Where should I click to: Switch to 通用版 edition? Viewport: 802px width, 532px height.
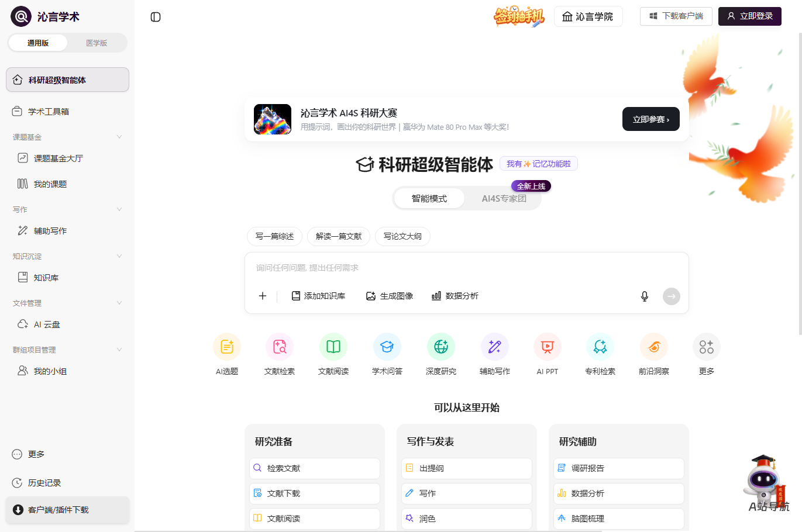pyautogui.click(x=38, y=43)
